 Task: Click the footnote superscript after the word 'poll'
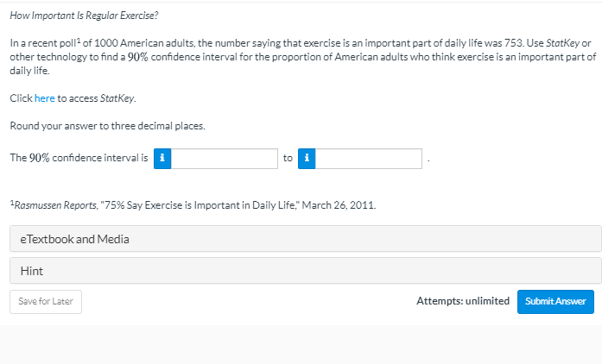click(79, 40)
